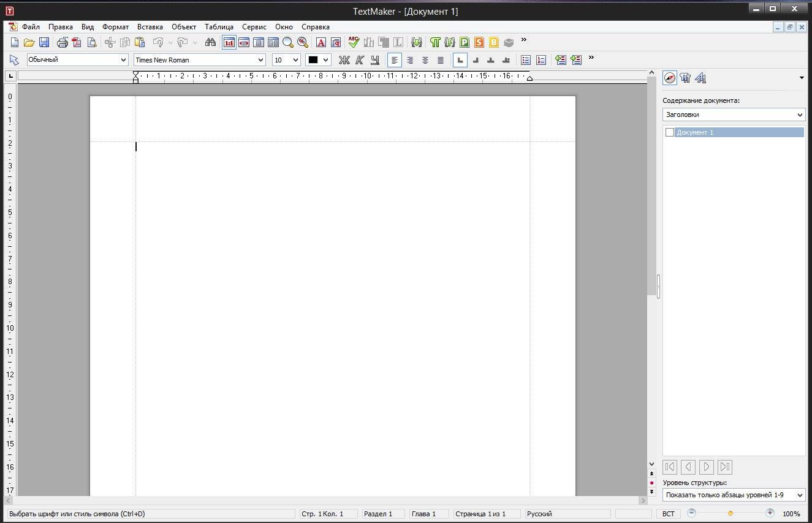
Task: Open the compass navigator icon in sidebar
Action: pos(670,78)
